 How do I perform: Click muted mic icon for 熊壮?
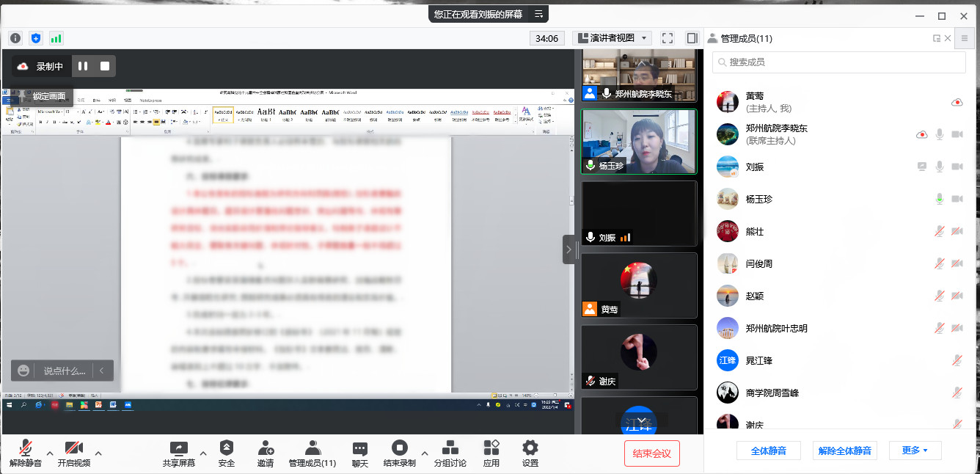(x=939, y=231)
